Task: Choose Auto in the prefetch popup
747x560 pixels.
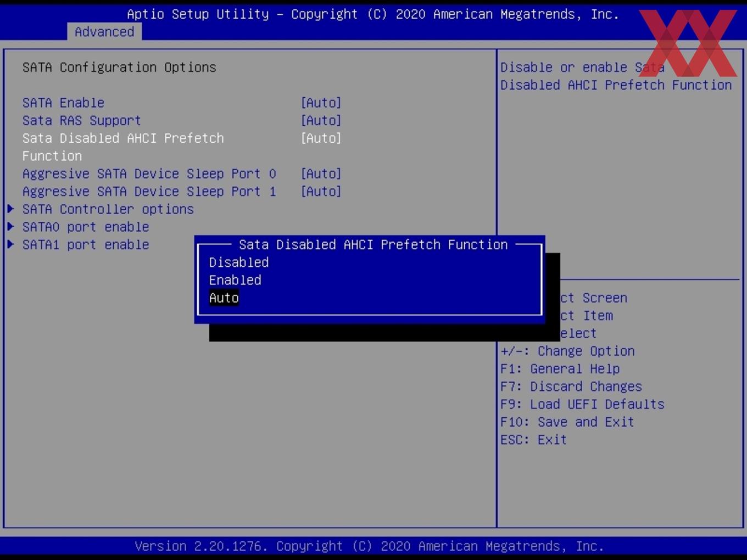Action: (224, 298)
